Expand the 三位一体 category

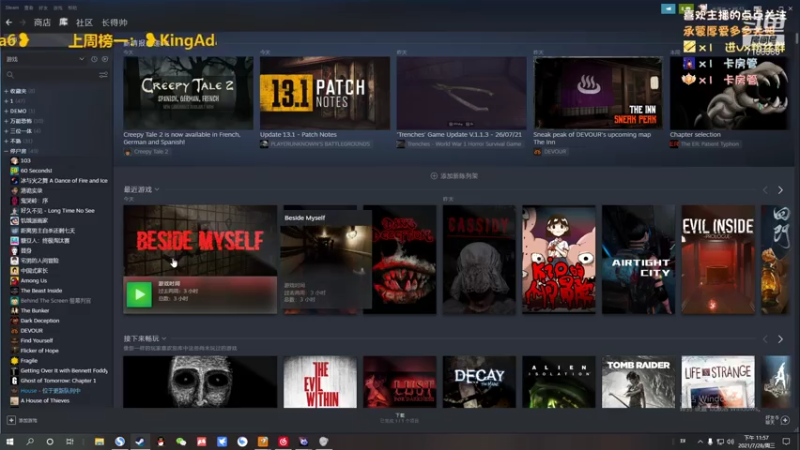(6, 131)
